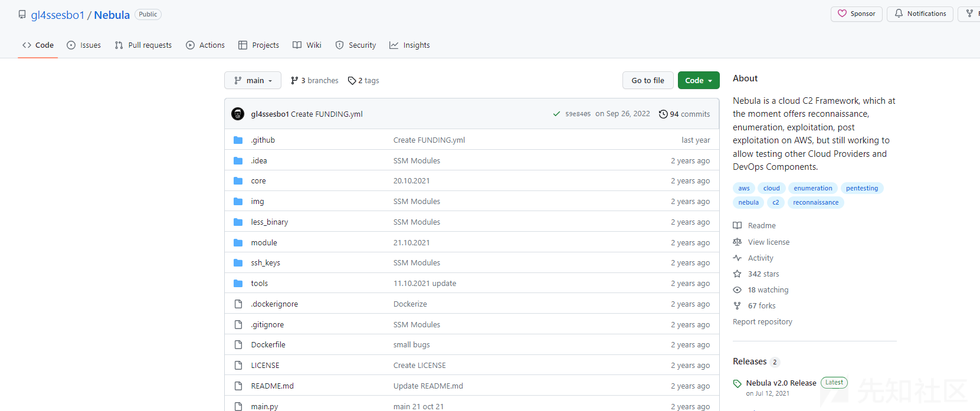Select the reconnaissance topic tag
Screen dimensions: 980x411
[816, 202]
